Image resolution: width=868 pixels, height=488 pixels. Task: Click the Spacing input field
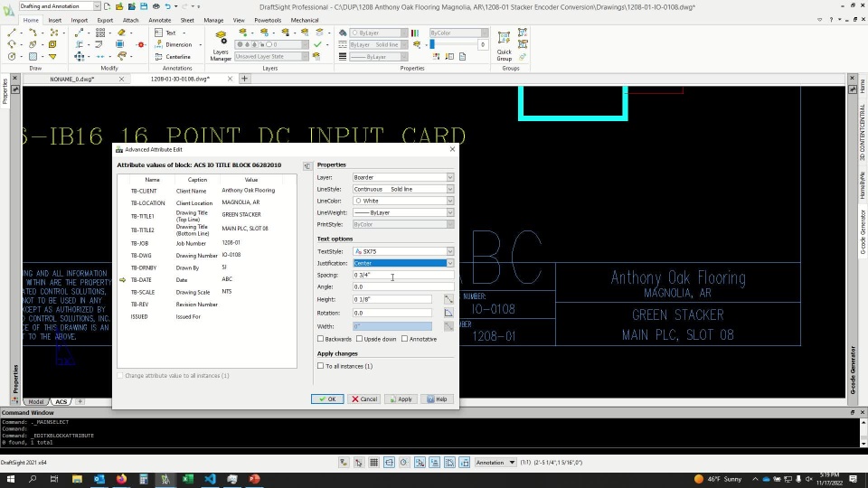[x=402, y=275]
